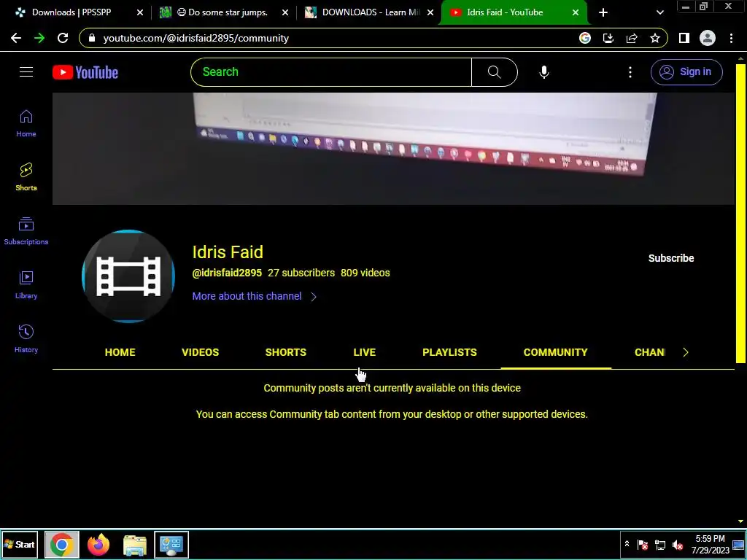Open the Chrome three-dot menu
747x560 pixels.
pyautogui.click(x=731, y=38)
